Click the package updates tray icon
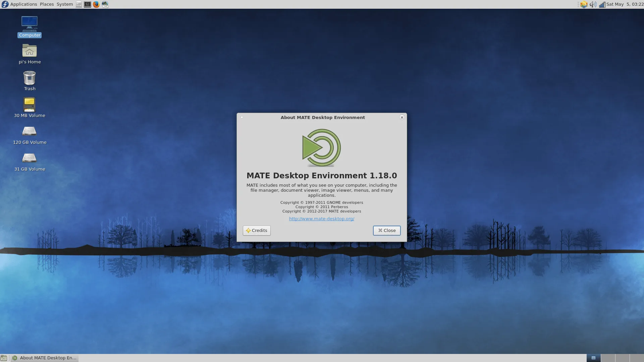644x362 pixels. pyautogui.click(x=584, y=4)
